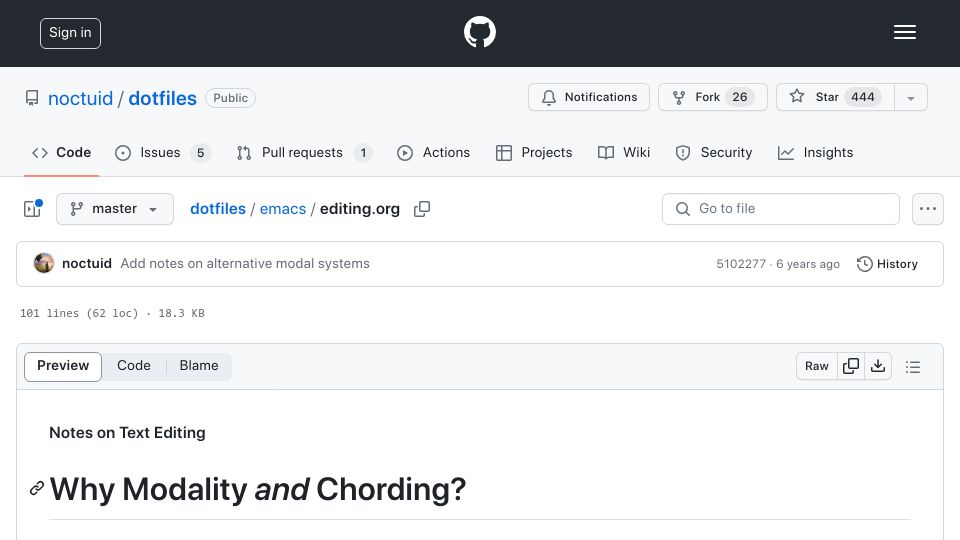Screen dimensions: 960x540
Task: Click the star count 444
Action: pos(863,97)
